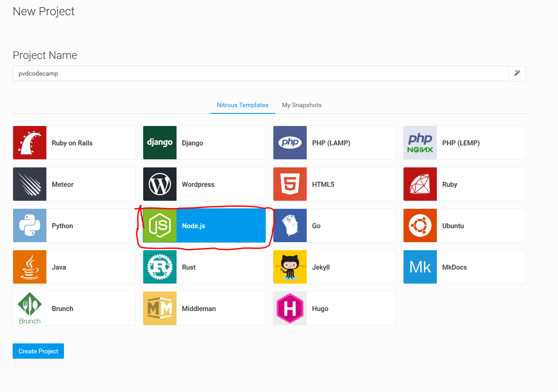Select the Java template label
Viewport: 558px width, 392px height.
tap(59, 267)
